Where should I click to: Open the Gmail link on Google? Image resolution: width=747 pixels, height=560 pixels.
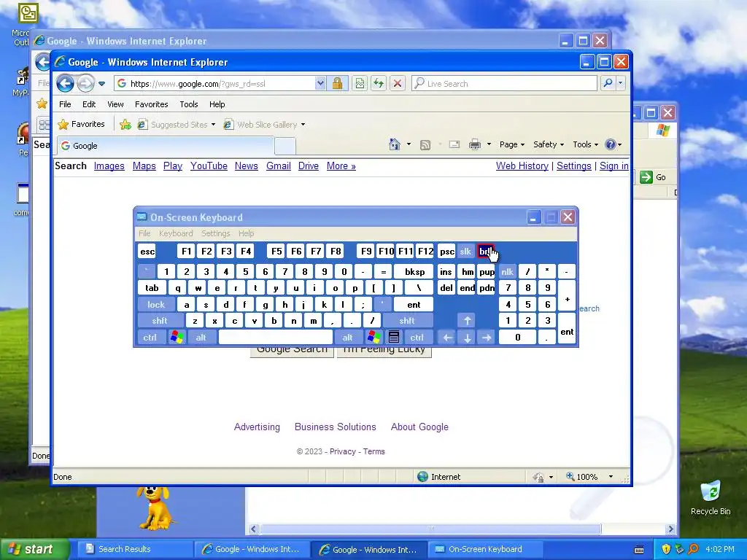(x=278, y=166)
